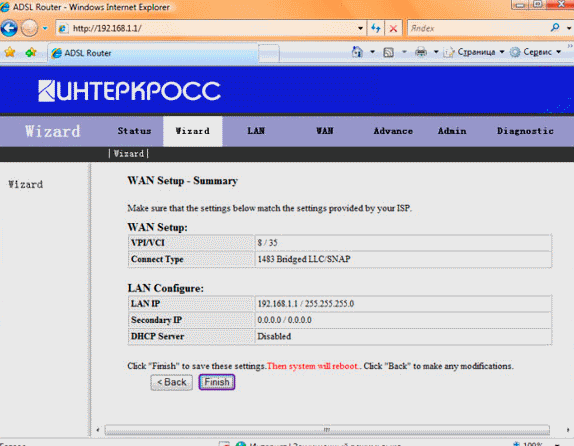
Task: Click the RSS feeds icon
Action: pyautogui.click(x=388, y=52)
